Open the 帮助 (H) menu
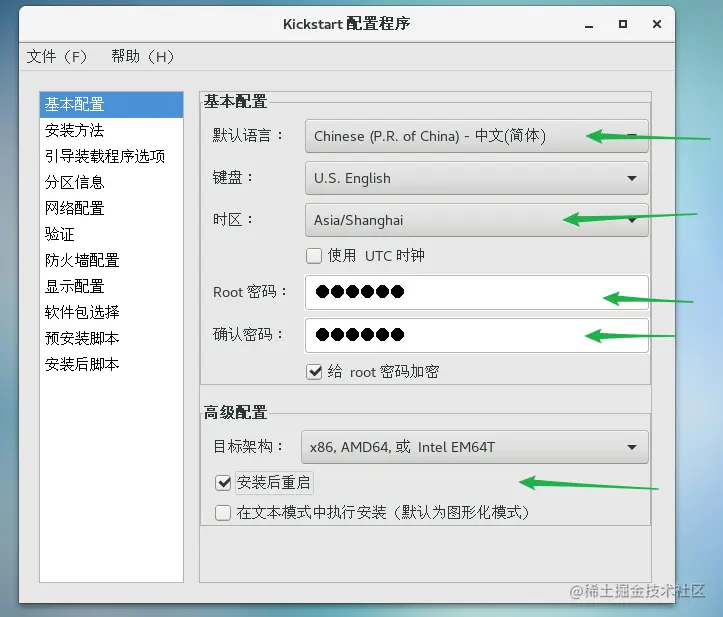Screen dimensions: 723x617 click(x=142, y=57)
